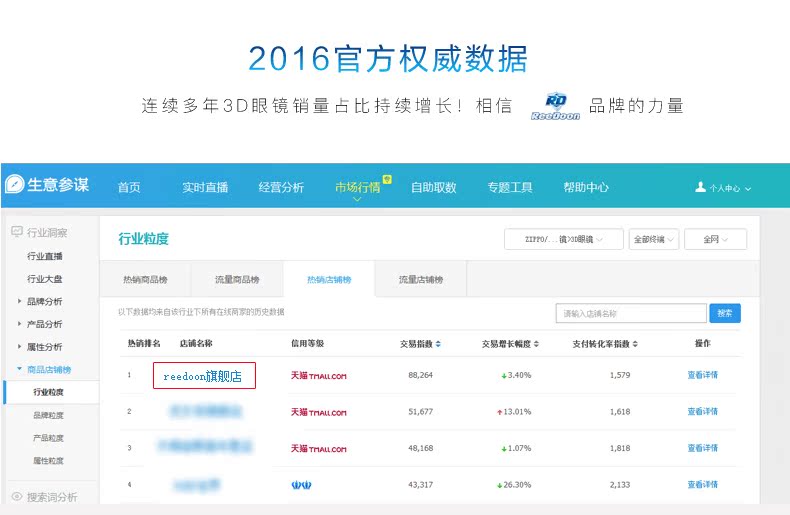Click the 88,264 transaction index value

tap(421, 375)
